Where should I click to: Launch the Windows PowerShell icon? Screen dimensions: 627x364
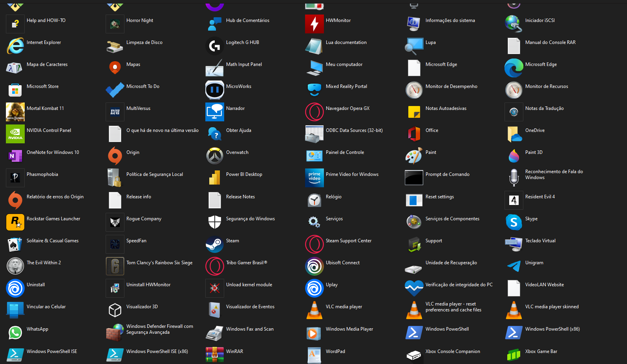pyautogui.click(x=414, y=333)
